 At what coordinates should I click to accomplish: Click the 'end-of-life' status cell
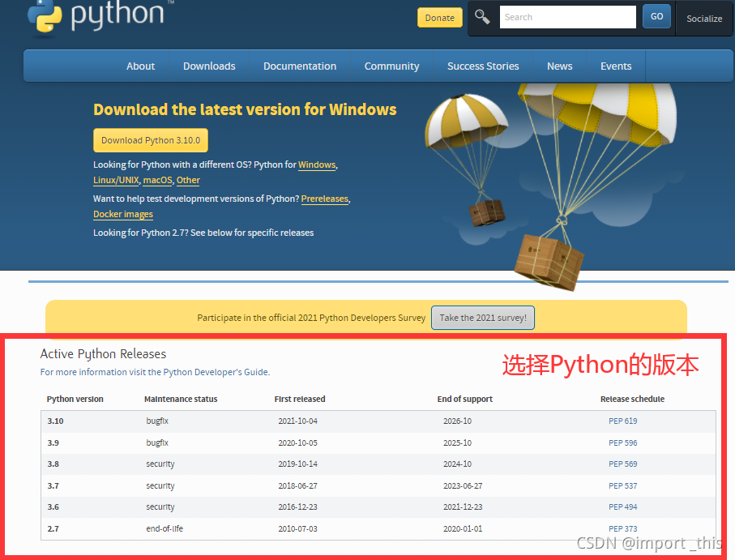(165, 528)
